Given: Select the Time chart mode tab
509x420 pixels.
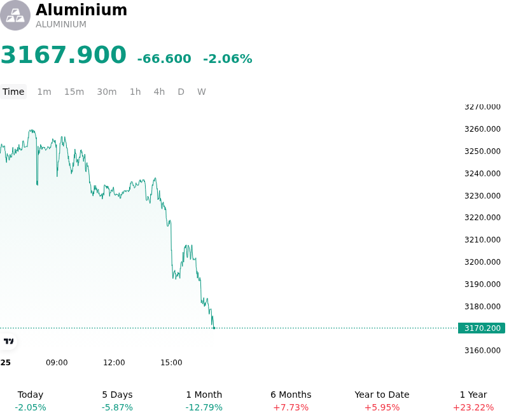Looking at the screenshot, I should pos(13,92).
